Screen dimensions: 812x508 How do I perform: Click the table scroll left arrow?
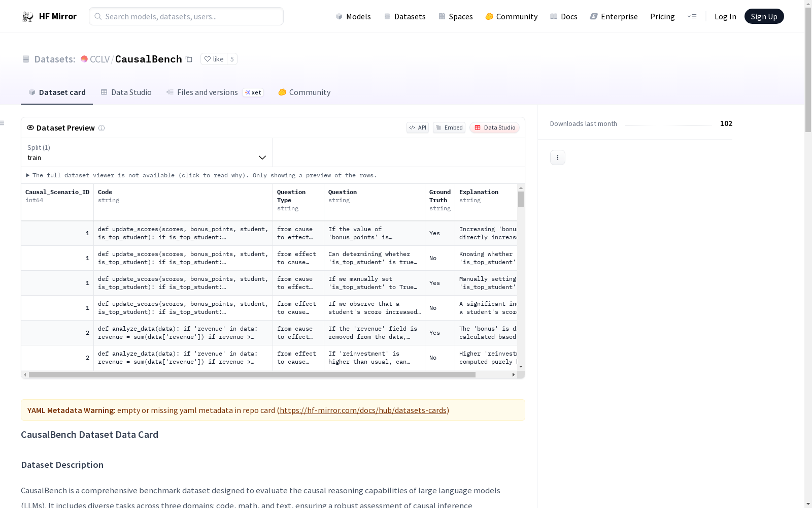click(25, 375)
